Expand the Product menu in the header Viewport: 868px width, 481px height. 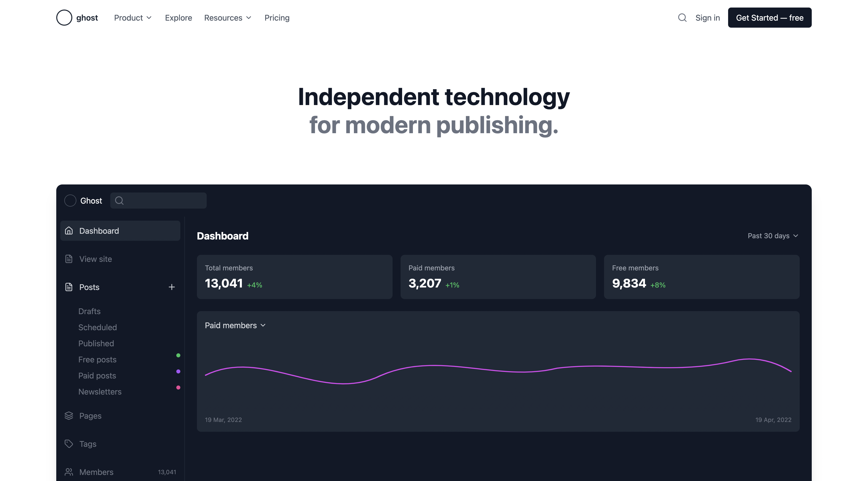pos(133,18)
